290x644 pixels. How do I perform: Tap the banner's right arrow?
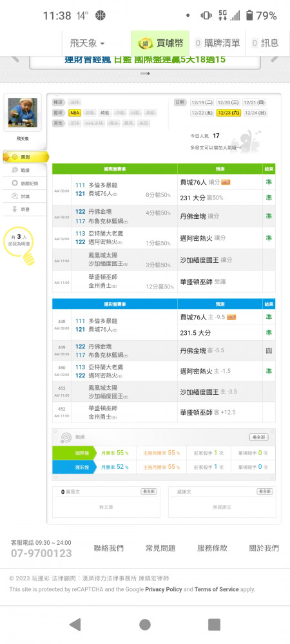276,58
